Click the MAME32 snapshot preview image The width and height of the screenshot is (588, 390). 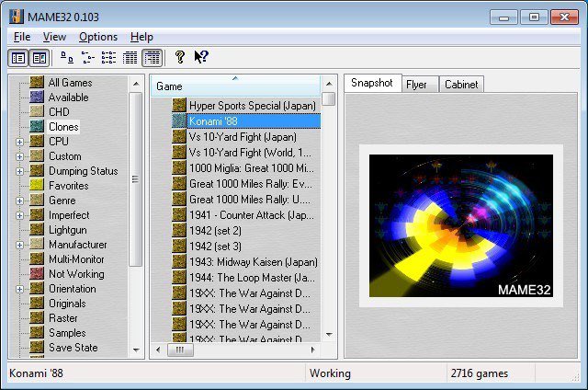(x=461, y=225)
